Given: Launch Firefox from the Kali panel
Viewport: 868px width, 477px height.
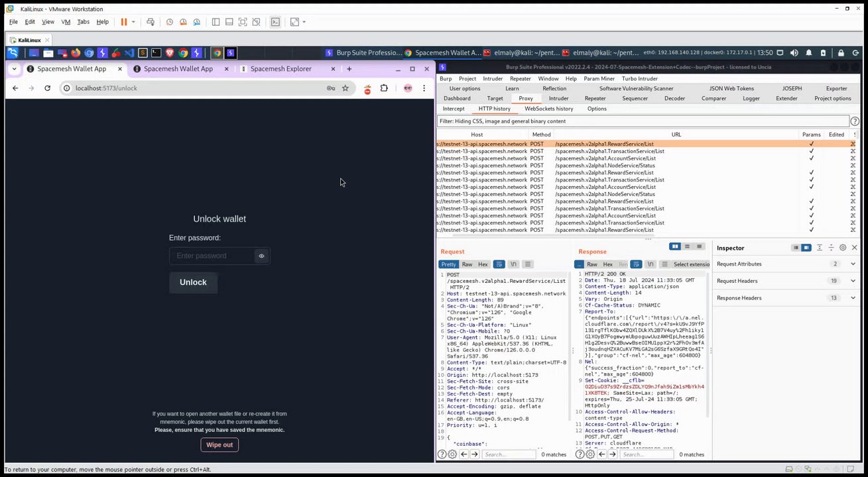Looking at the screenshot, I should tap(75, 53).
